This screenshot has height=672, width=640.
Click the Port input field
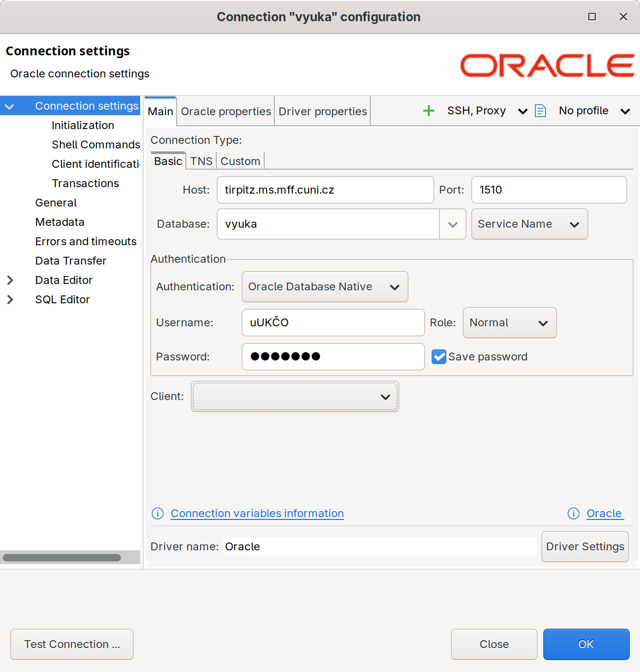(548, 190)
